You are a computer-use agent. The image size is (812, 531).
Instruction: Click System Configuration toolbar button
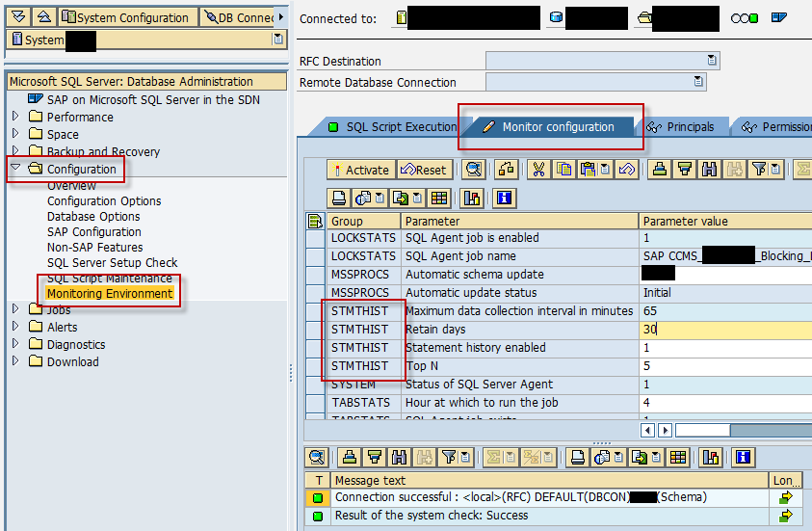(127, 17)
